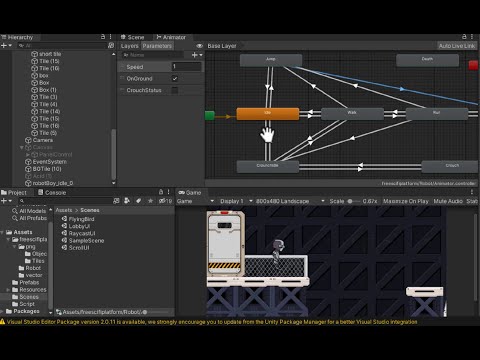Click the cube icon beside robotBoy_idle_0
The image size is (480, 360).
28,183
